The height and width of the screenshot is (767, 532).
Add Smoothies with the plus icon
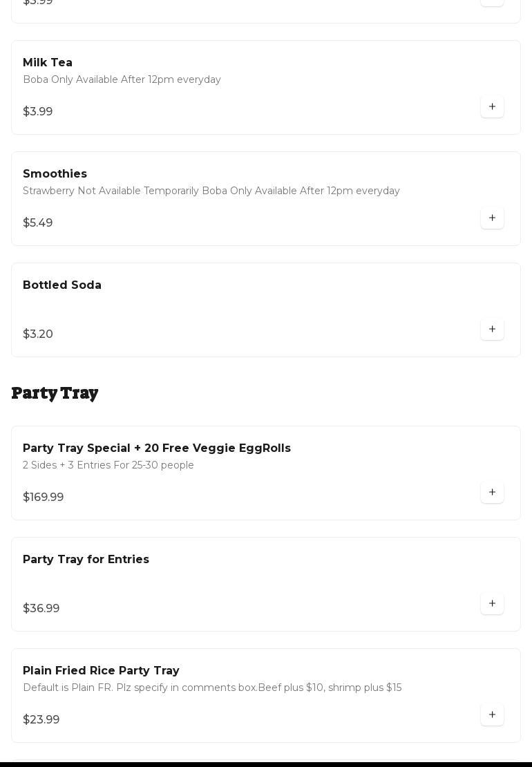[x=492, y=218]
